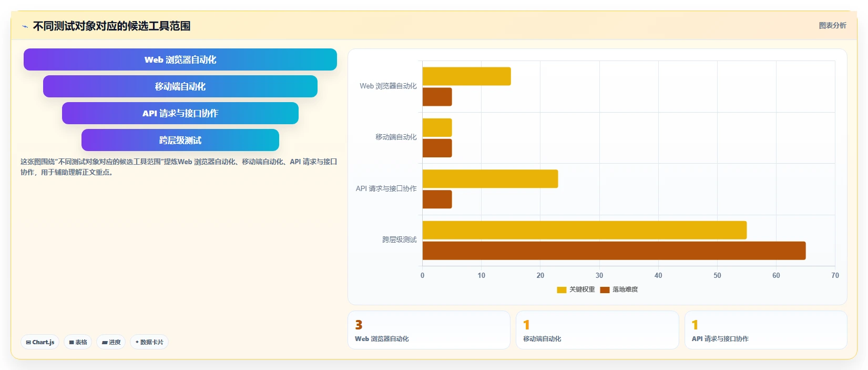
Task: Click the x-axis tick label 70
Action: pyautogui.click(x=835, y=275)
